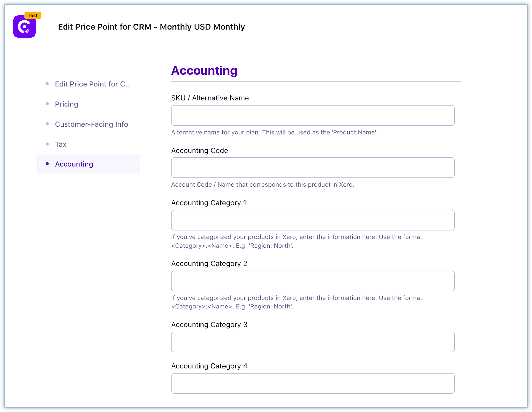Select the Tax sidebar item
532x412 pixels.
pos(61,144)
